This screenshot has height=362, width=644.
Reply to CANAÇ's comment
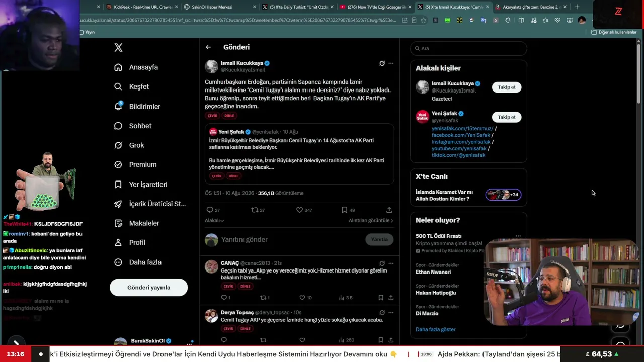(225, 298)
